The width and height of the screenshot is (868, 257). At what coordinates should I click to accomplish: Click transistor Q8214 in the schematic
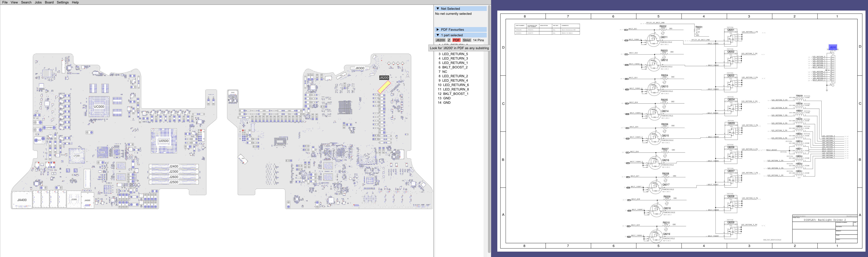[x=655, y=114]
